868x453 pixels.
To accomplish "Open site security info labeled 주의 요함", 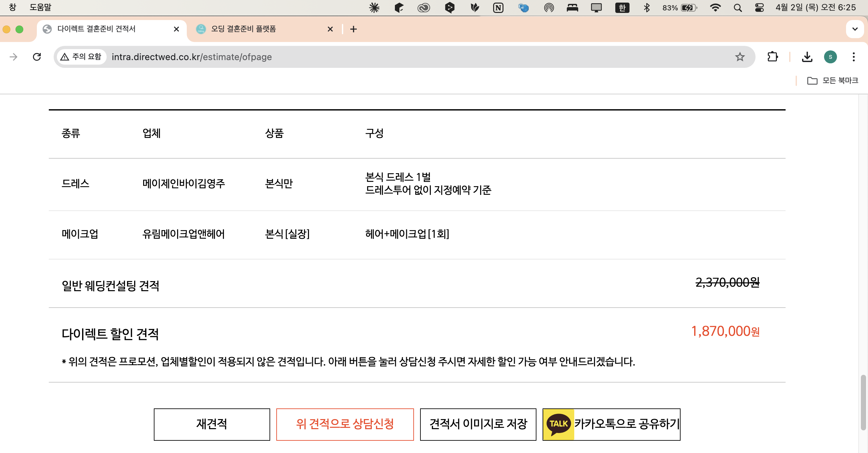I will [81, 57].
